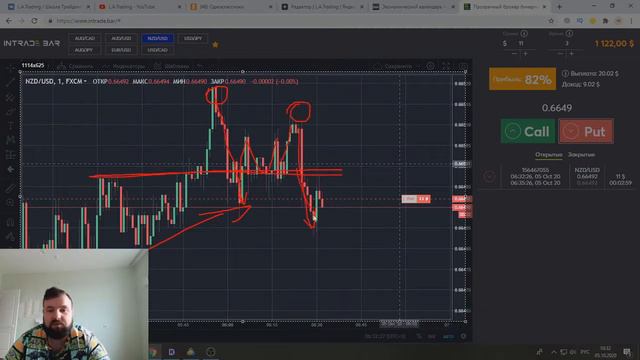Screen dimensions: 640x360
Task: Show hidden tray icons chevron
Action: coord(554,352)
